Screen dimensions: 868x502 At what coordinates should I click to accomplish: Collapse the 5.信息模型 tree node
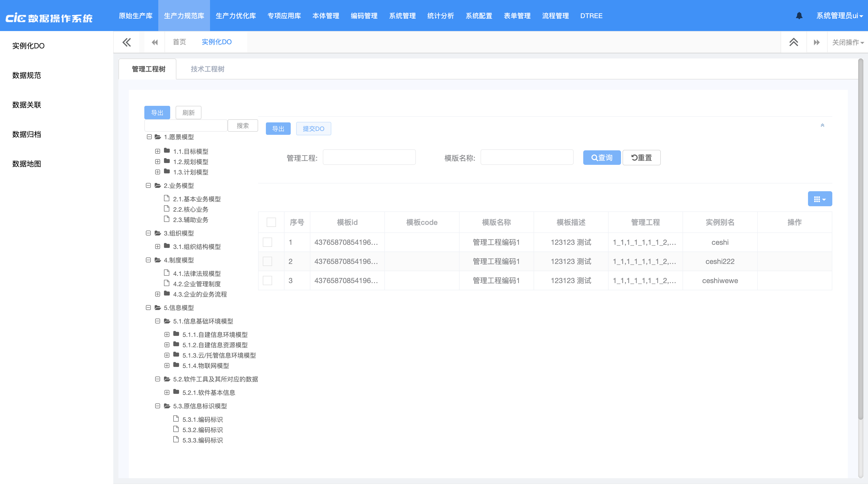pyautogui.click(x=148, y=308)
